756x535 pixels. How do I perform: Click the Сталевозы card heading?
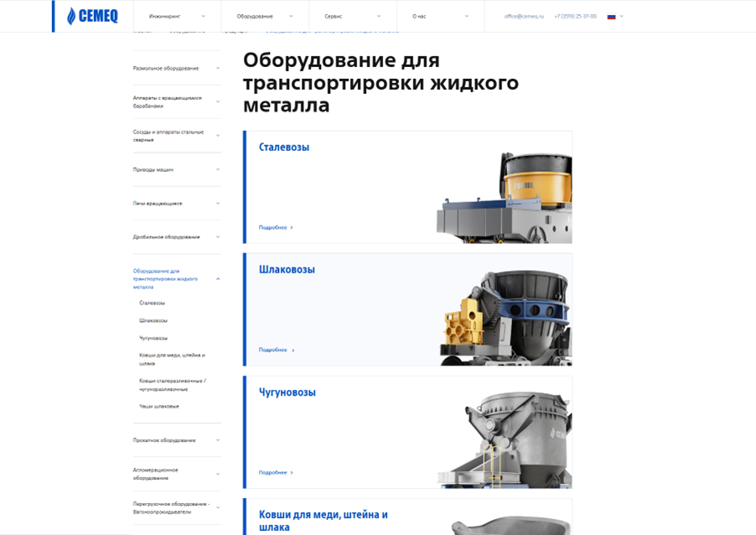point(284,147)
